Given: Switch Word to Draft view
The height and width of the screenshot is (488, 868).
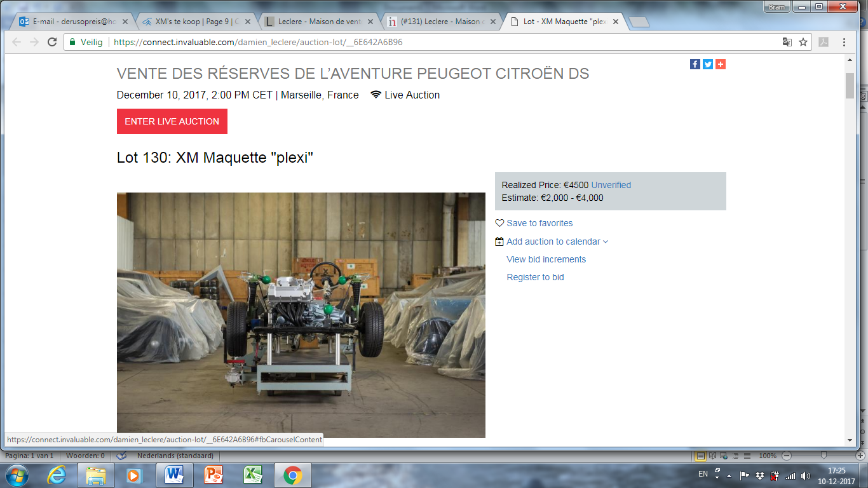Looking at the screenshot, I should pos(747,456).
